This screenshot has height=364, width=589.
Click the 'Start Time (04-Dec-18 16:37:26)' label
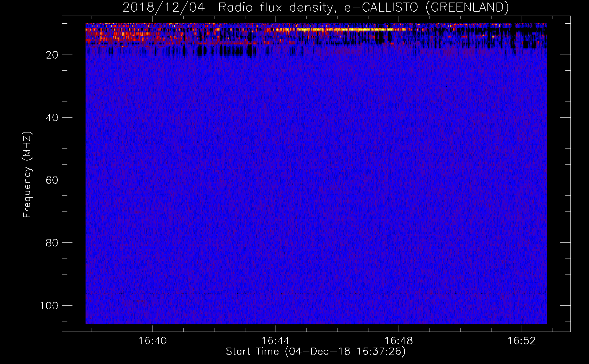click(316, 352)
